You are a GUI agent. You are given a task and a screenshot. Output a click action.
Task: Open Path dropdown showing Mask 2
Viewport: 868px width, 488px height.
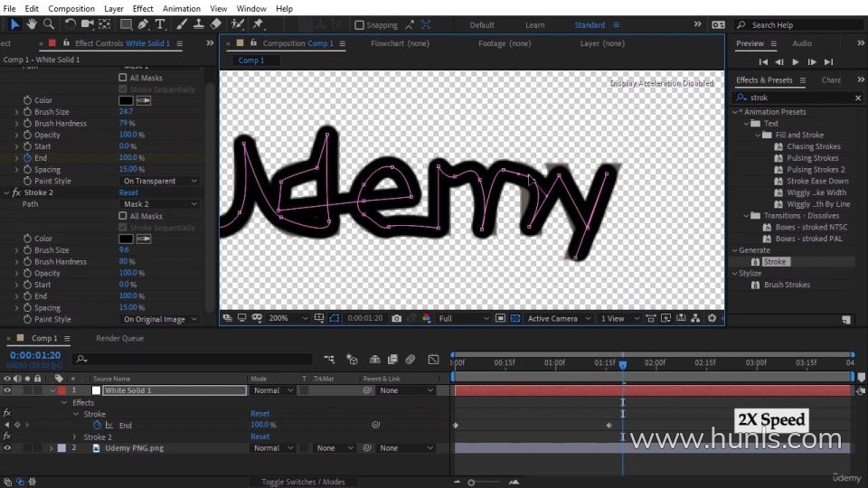[160, 204]
